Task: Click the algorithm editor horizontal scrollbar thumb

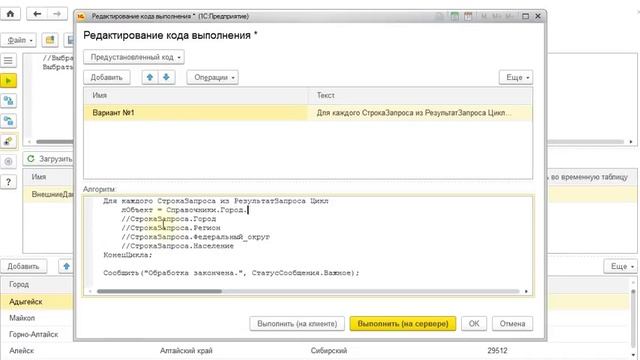Action: 159,291
